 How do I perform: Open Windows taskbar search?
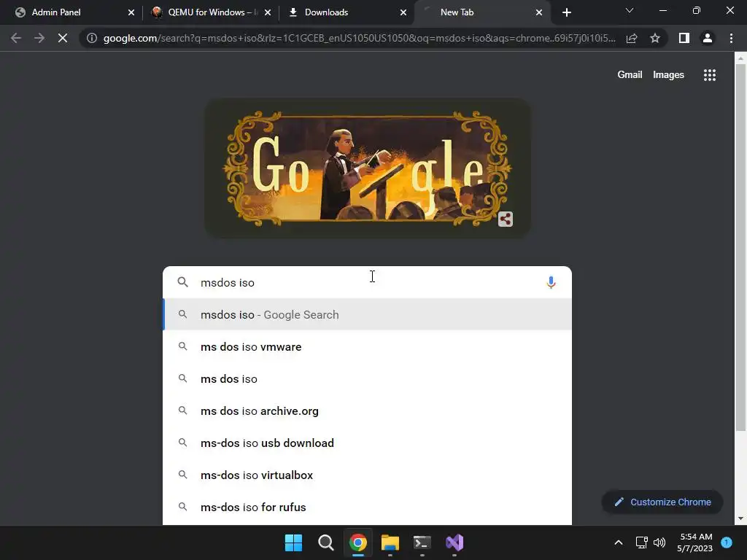(x=326, y=542)
